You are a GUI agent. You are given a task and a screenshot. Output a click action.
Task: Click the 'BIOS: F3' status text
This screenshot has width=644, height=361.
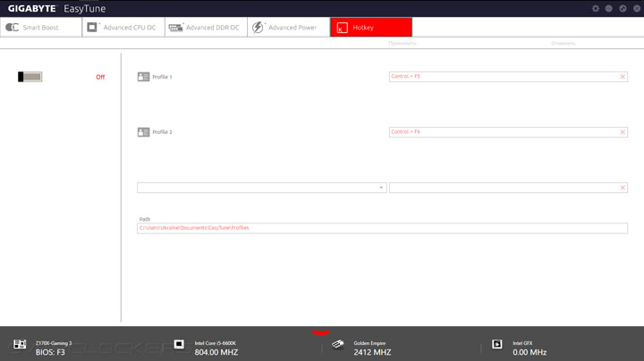pos(50,352)
